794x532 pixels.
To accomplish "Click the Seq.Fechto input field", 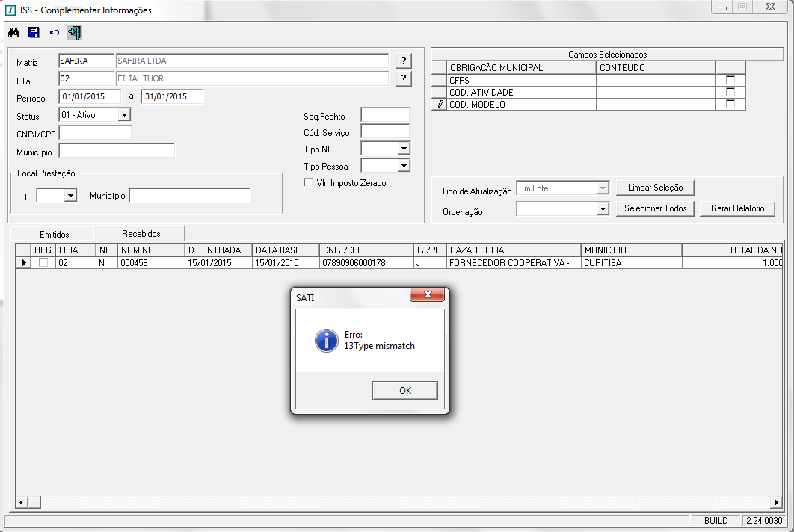I will (385, 115).
